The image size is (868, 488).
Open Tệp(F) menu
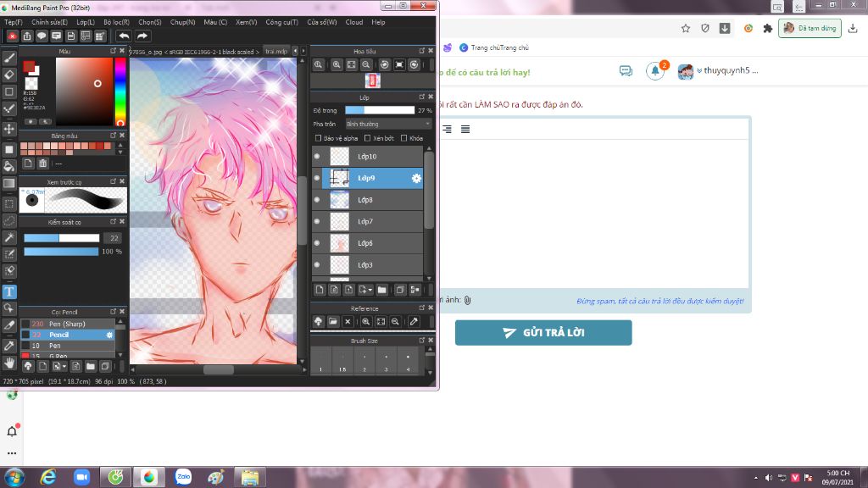(x=14, y=22)
